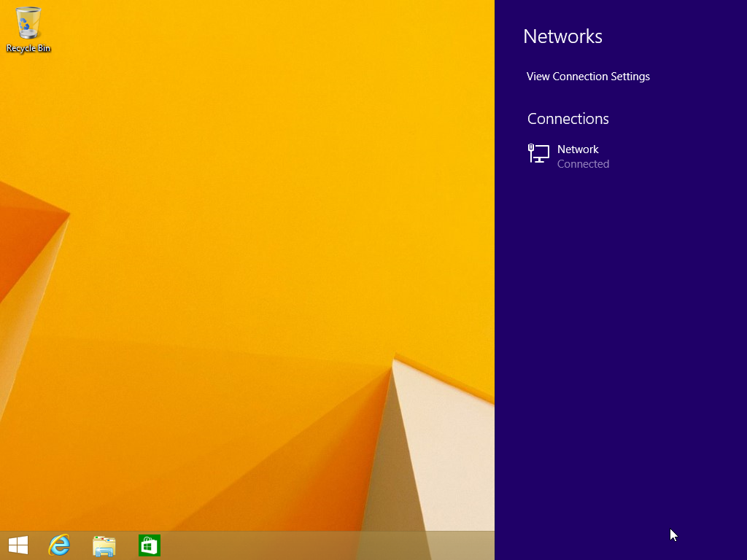Open the Windows Store from the taskbar
Image resolution: width=747 pixels, height=560 pixels.
point(150,545)
